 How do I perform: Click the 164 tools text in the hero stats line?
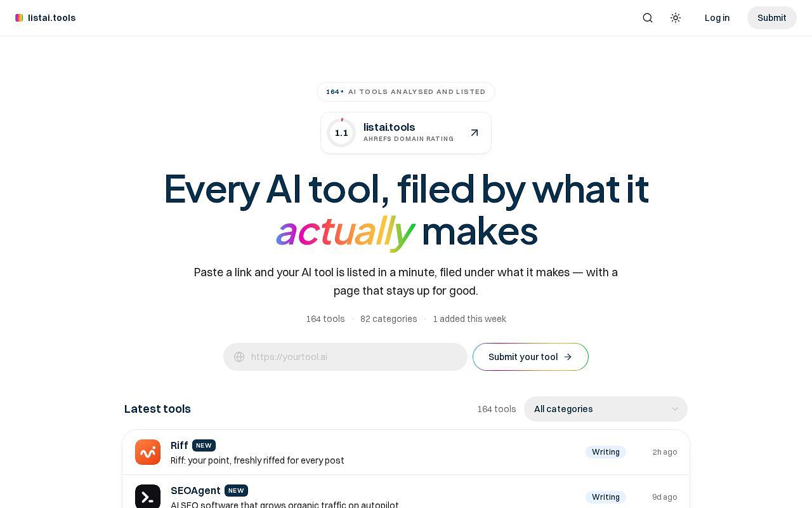[x=325, y=319]
